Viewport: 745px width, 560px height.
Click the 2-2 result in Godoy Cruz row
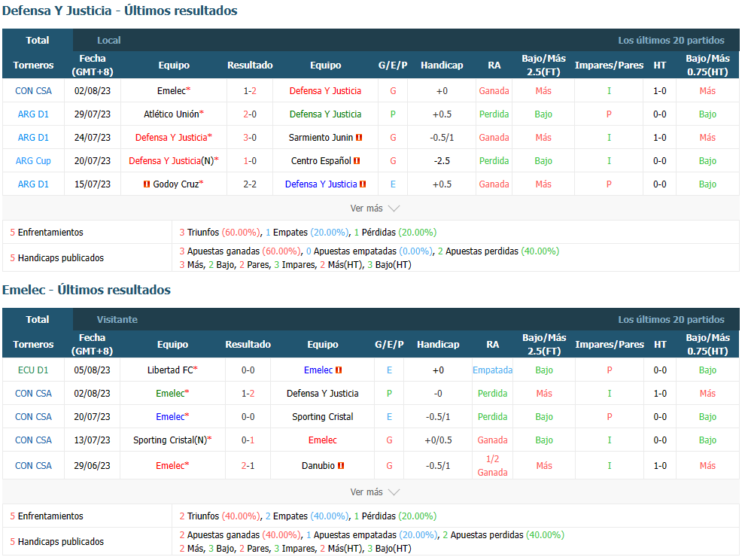pyautogui.click(x=250, y=184)
